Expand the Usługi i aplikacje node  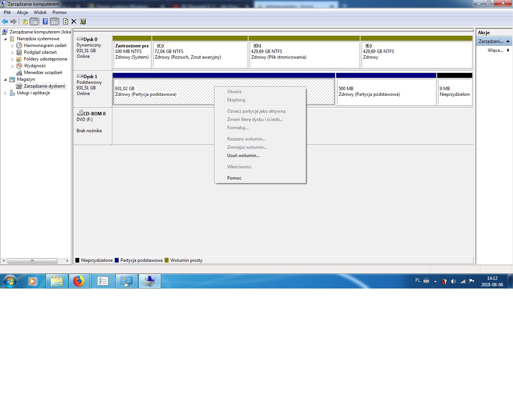coord(5,93)
